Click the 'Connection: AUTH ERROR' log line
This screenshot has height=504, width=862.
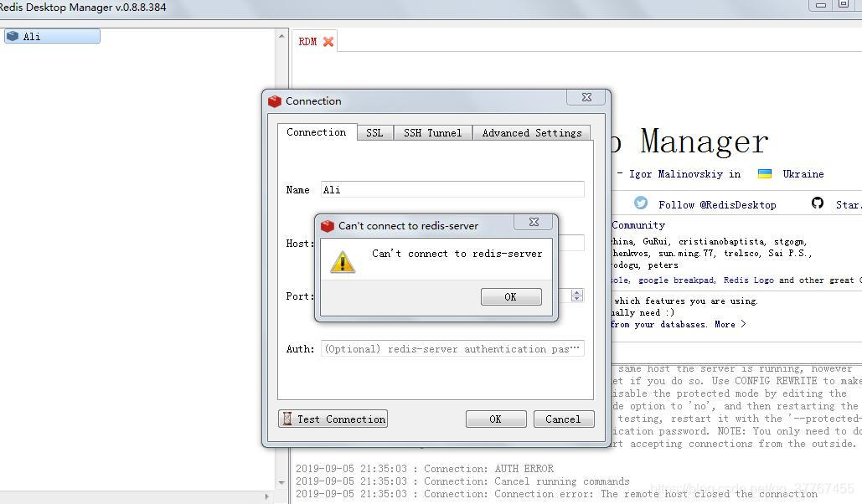[425, 469]
